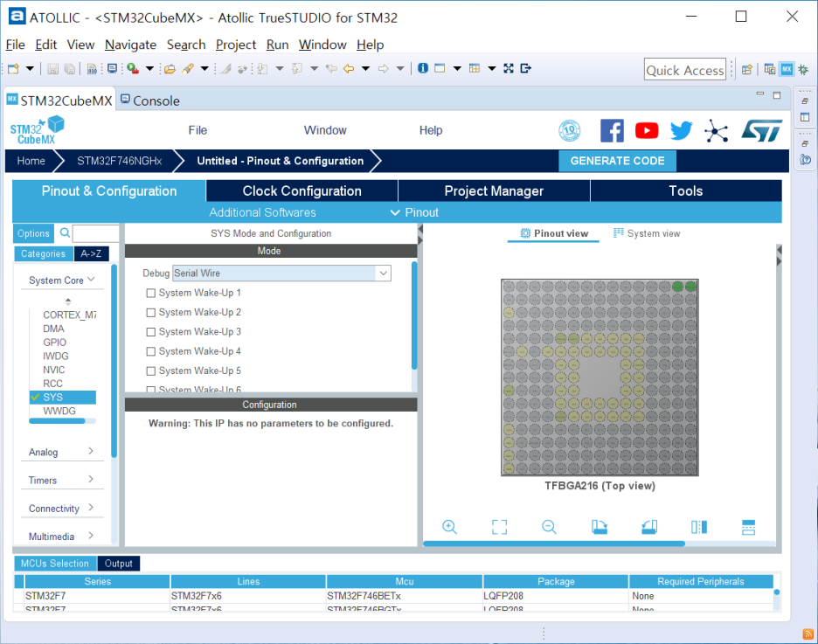
Task: Click the Save All toolbar icon
Action: (x=69, y=68)
